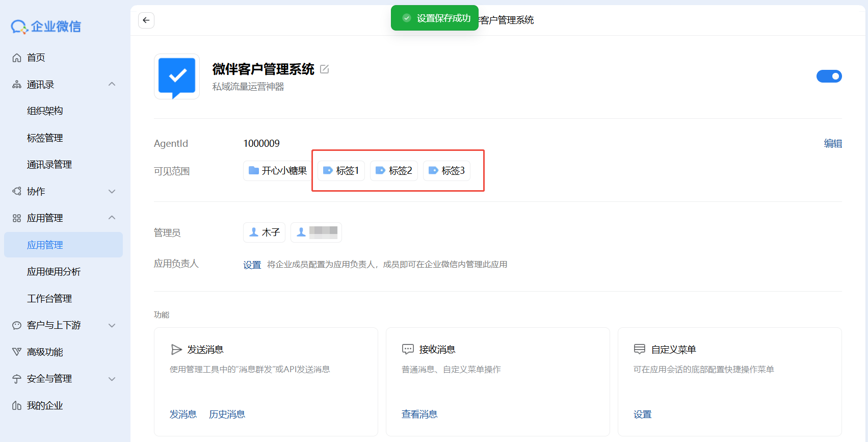Expand the 协作 sidebar section
This screenshot has height=442, width=868.
pos(112,192)
